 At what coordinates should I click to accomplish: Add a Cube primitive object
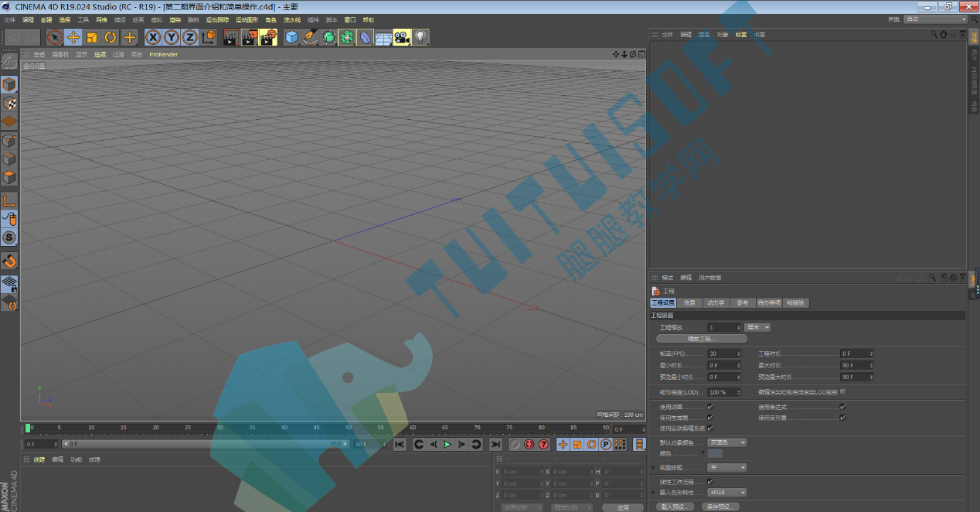[291, 37]
